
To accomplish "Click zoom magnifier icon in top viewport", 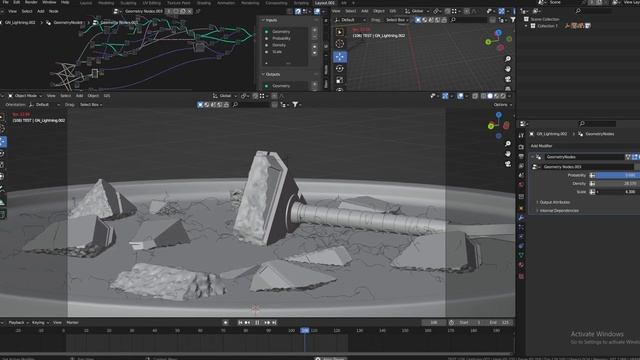I will (508, 59).
